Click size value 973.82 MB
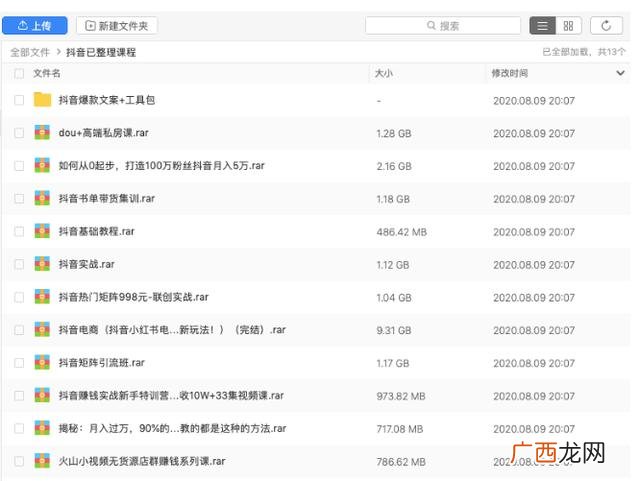 (401, 396)
